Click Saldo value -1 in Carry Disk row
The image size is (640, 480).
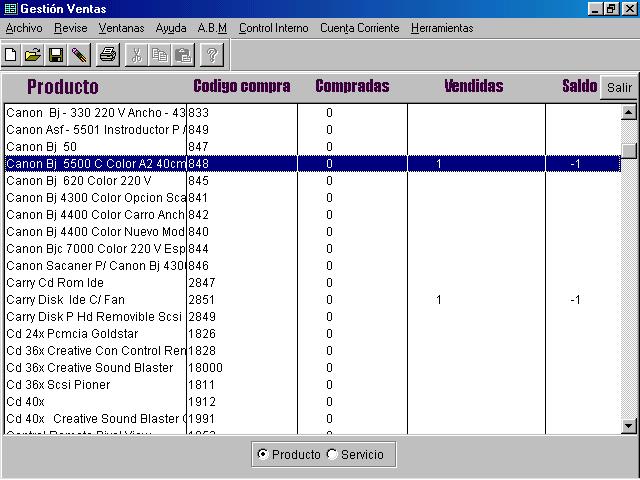(575, 300)
